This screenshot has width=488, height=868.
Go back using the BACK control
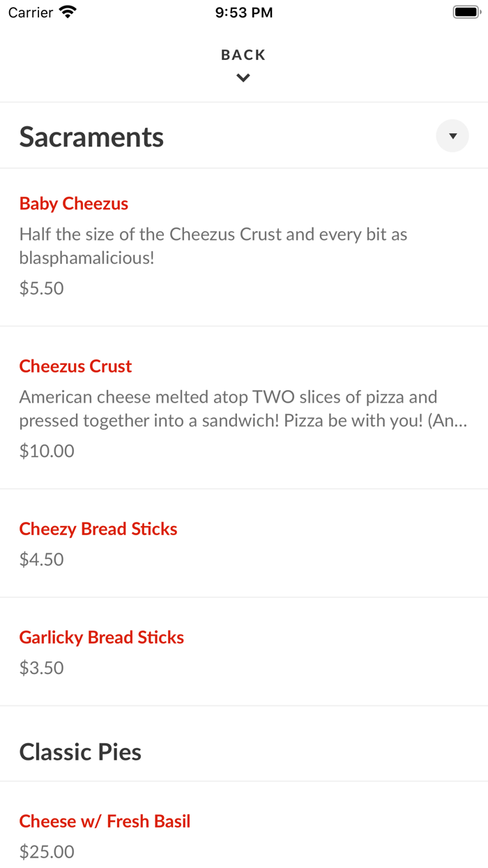(243, 54)
